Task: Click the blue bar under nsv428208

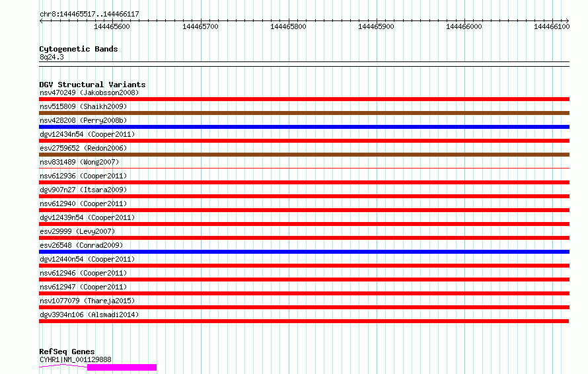Action: [x=304, y=127]
